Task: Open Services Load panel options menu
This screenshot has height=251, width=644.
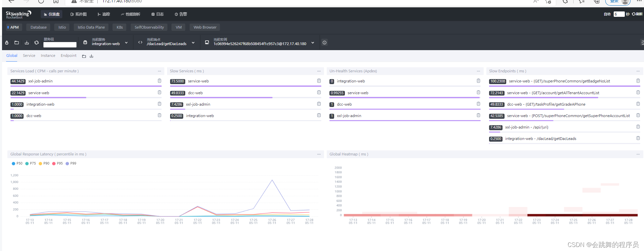Action: (x=159, y=71)
